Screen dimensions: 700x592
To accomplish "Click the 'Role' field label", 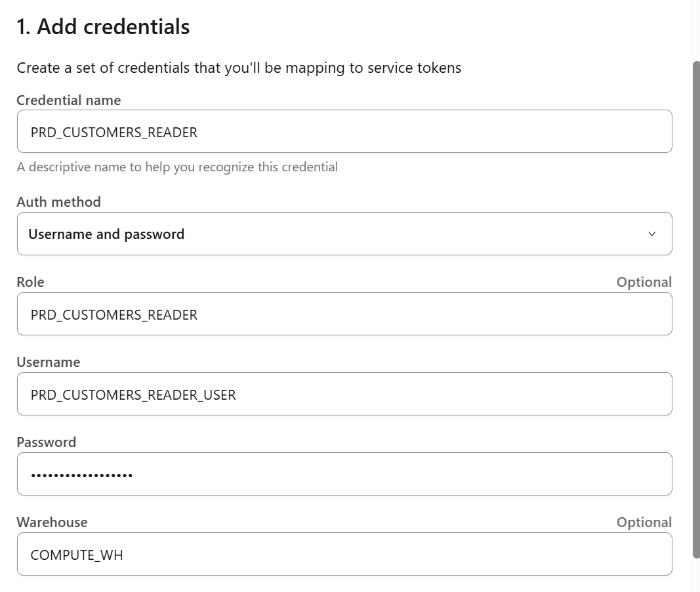I will point(31,282).
